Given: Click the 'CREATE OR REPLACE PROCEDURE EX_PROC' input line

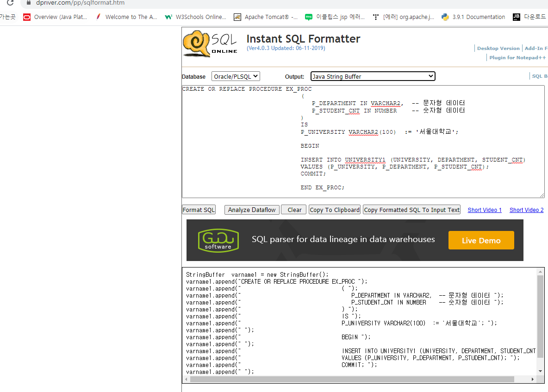Looking at the screenshot, I should click(x=247, y=89).
